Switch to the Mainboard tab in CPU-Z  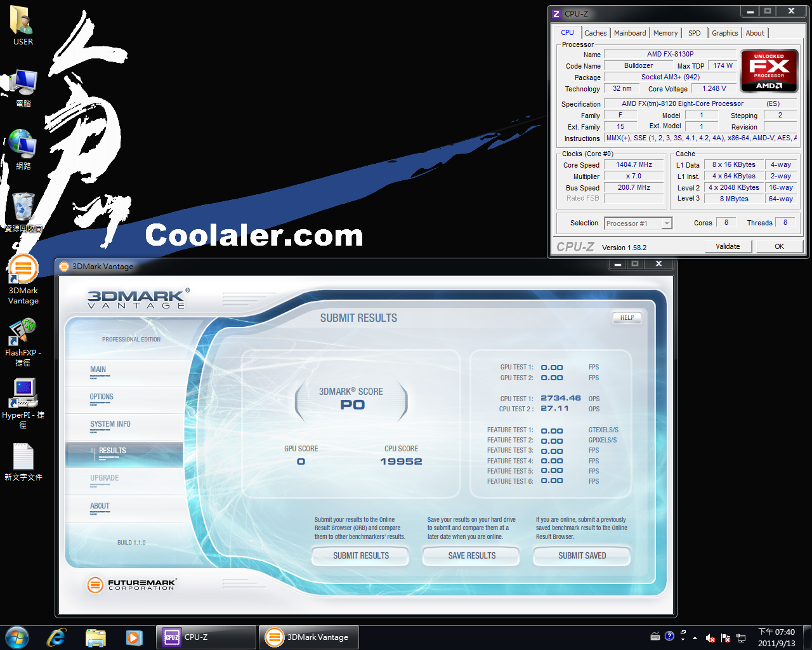pos(630,33)
